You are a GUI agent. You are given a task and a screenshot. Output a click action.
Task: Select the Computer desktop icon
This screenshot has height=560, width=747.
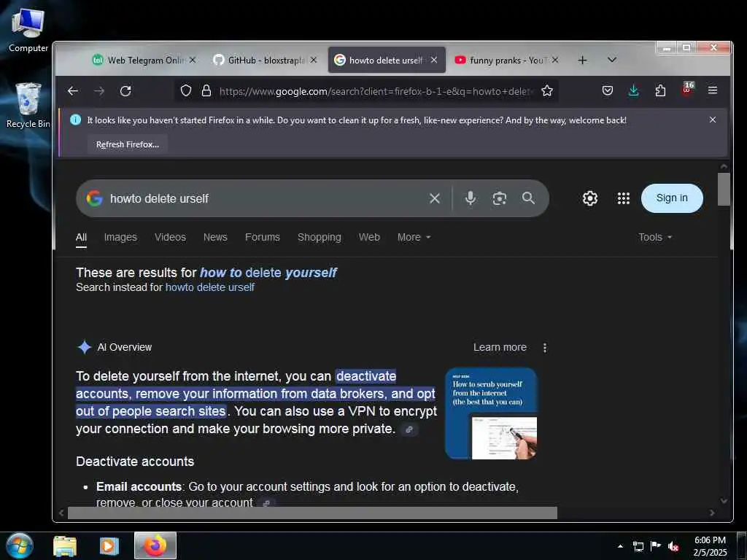28,31
